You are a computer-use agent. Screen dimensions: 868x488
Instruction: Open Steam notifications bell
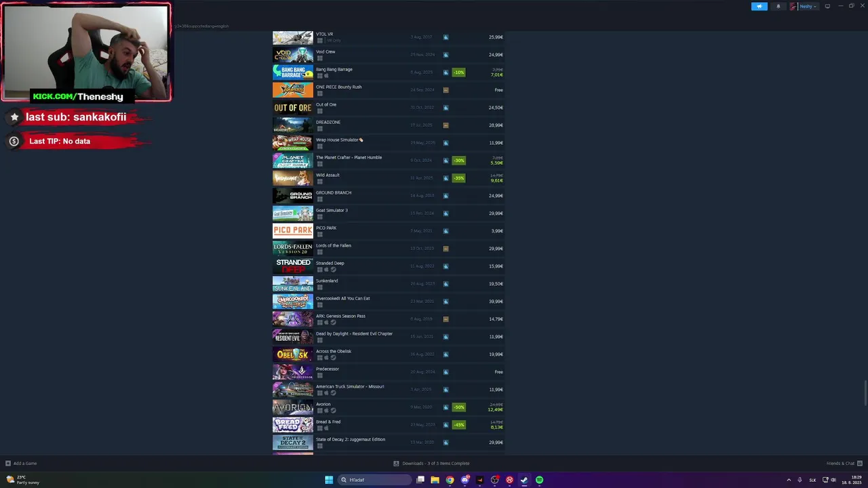(778, 6)
